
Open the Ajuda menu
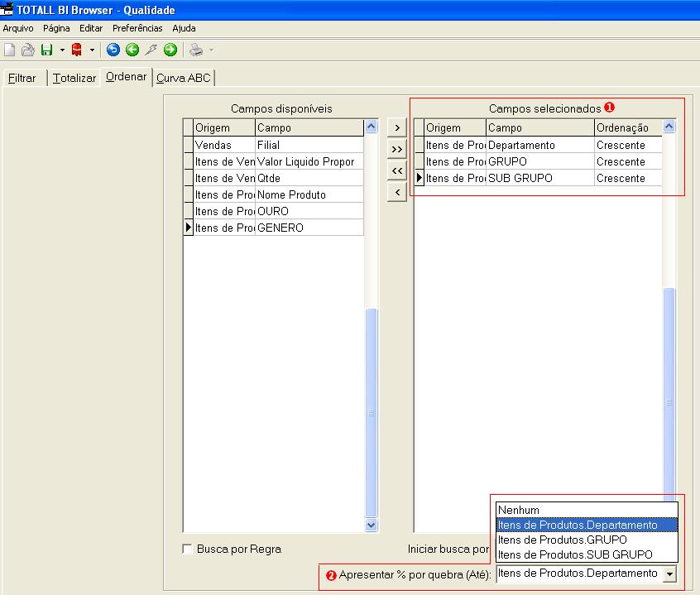click(x=184, y=28)
